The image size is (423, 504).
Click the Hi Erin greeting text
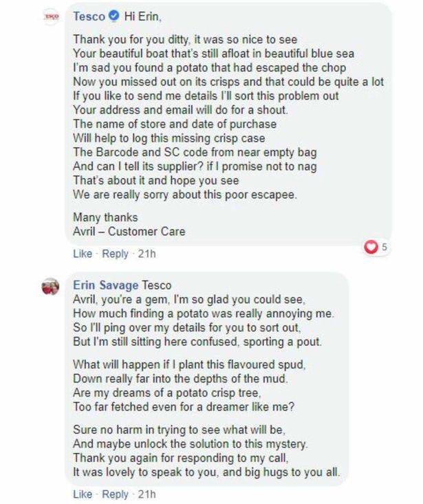point(142,16)
